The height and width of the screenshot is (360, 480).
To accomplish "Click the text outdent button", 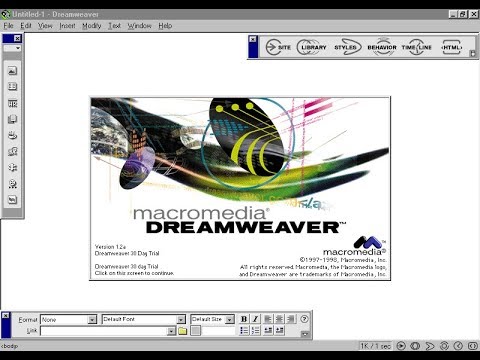I will click(x=268, y=331).
